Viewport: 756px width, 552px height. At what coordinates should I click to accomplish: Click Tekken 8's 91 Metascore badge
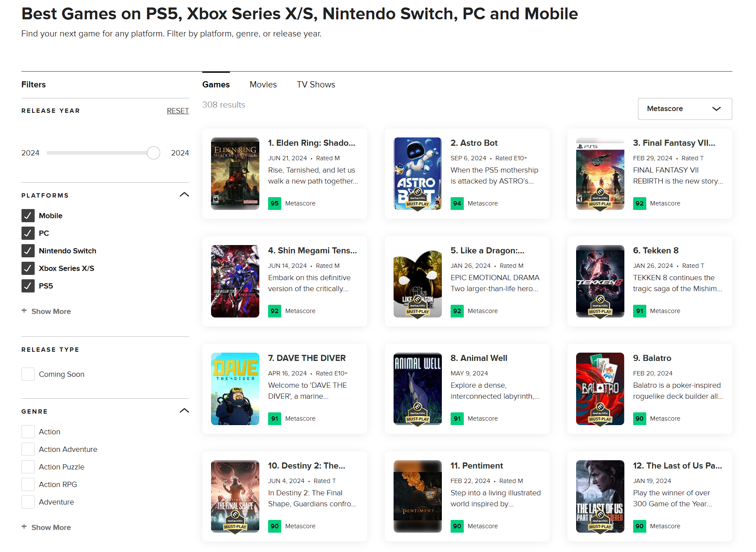coord(639,311)
